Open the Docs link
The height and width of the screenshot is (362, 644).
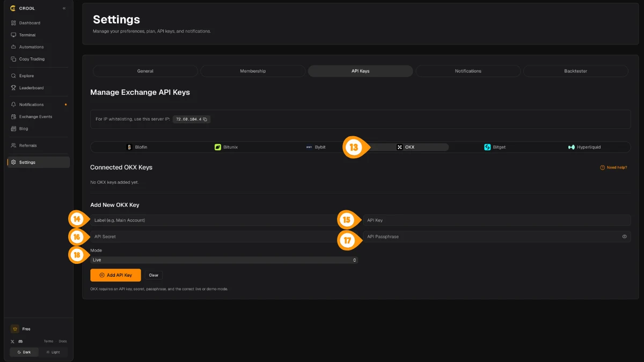pyautogui.click(x=63, y=341)
